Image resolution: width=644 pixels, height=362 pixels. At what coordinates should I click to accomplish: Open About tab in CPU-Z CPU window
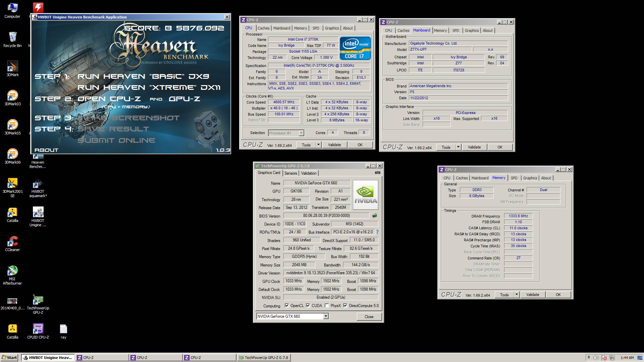(347, 28)
